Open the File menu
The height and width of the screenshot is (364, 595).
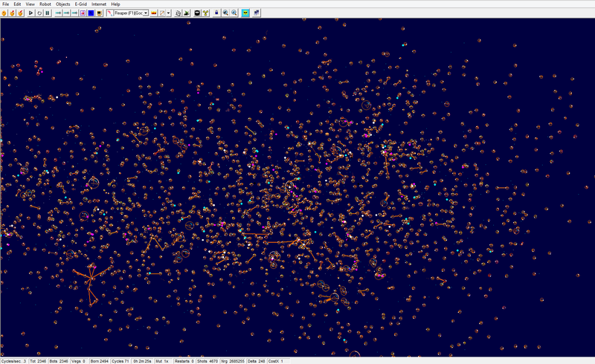point(6,4)
